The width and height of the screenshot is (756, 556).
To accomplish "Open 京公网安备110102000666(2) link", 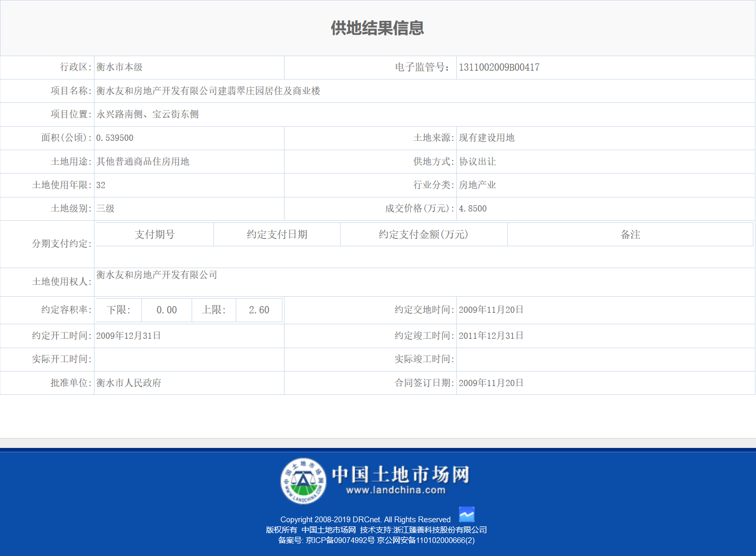I will coord(426,540).
